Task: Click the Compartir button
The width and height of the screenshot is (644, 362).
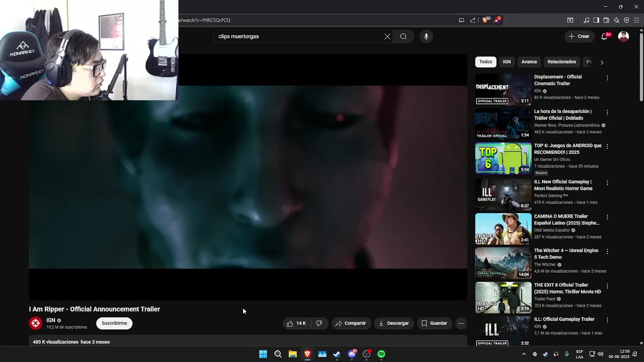Action: (351, 323)
